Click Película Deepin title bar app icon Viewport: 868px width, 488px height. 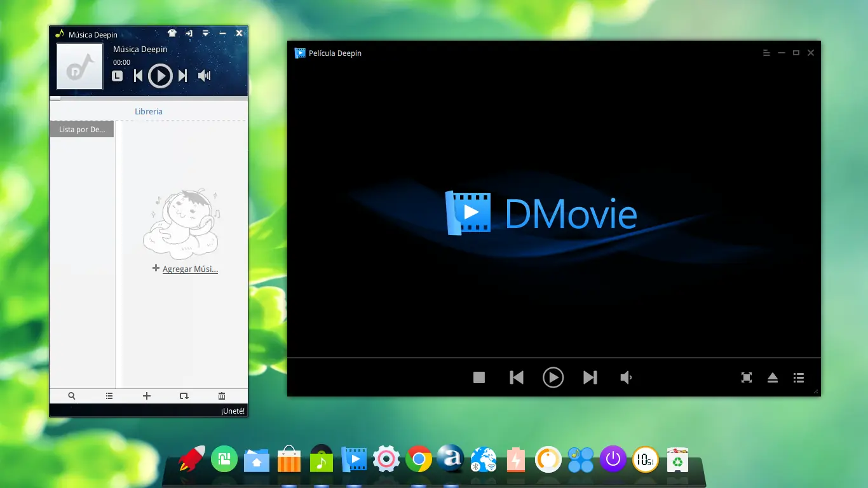(300, 53)
